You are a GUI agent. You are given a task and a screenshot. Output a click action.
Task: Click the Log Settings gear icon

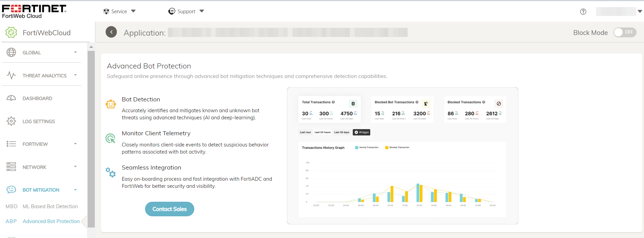point(11,121)
